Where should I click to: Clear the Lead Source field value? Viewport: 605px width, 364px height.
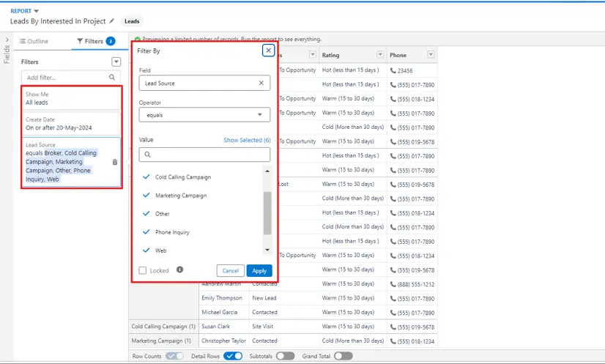point(261,83)
